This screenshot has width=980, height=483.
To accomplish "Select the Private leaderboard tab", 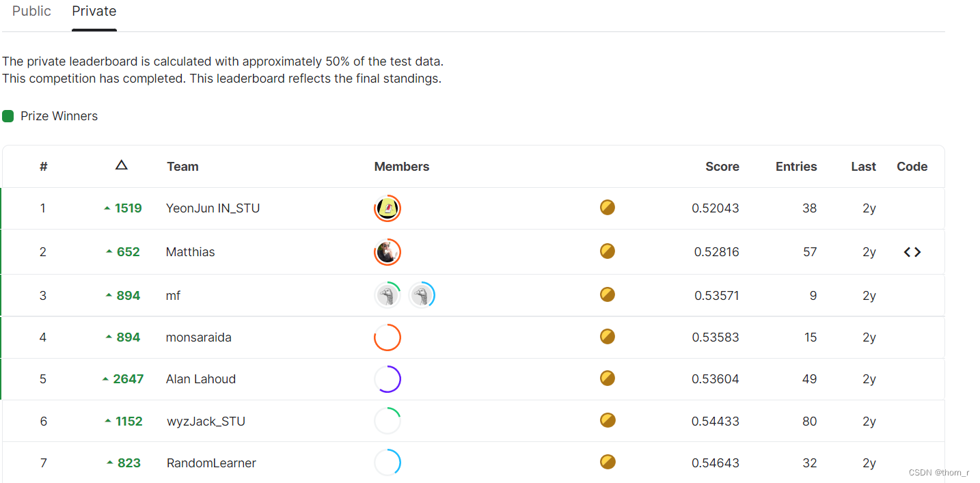I will [x=94, y=12].
